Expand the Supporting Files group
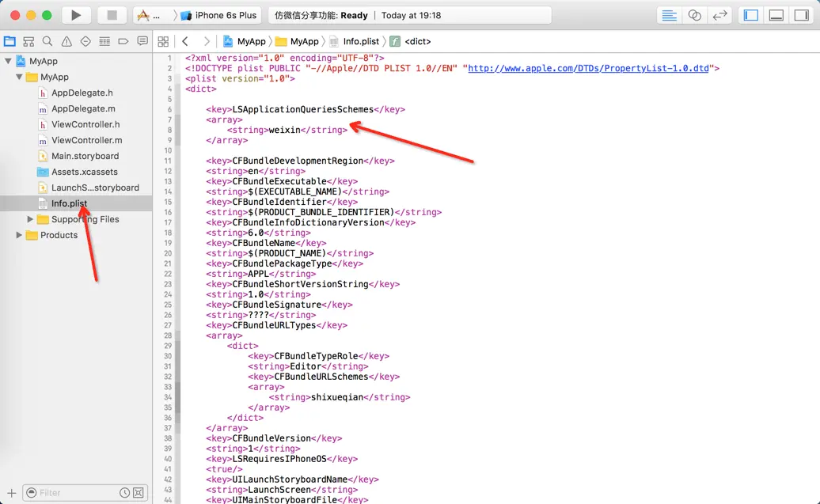 point(30,219)
